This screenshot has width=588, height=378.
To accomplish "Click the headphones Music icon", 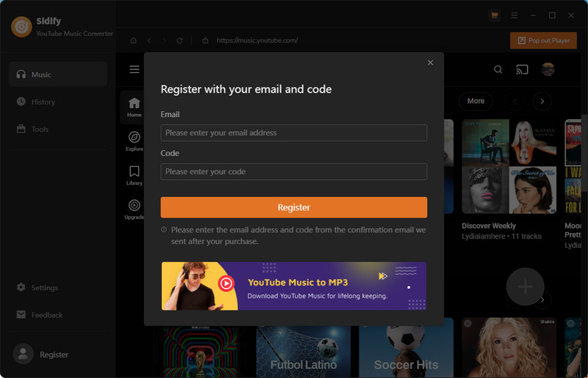I will tap(21, 74).
